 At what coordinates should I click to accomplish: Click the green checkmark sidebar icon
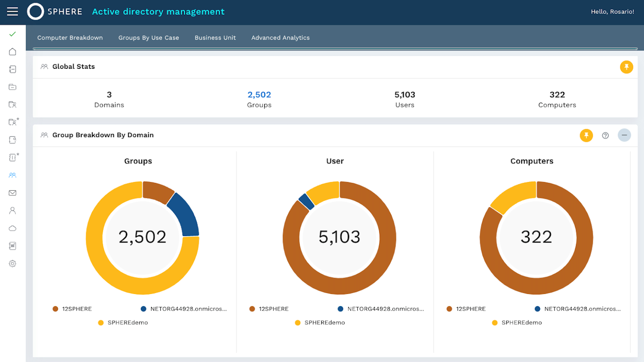pyautogui.click(x=12, y=34)
